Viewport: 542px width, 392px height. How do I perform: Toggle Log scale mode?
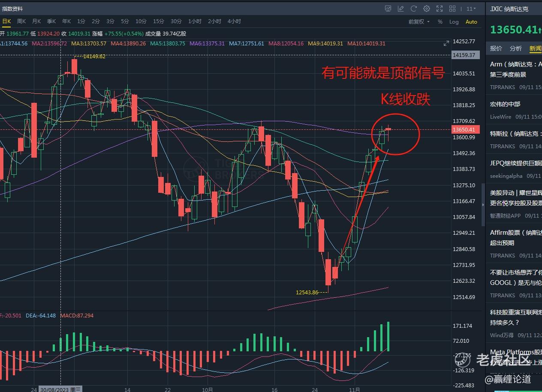tap(454, 21)
